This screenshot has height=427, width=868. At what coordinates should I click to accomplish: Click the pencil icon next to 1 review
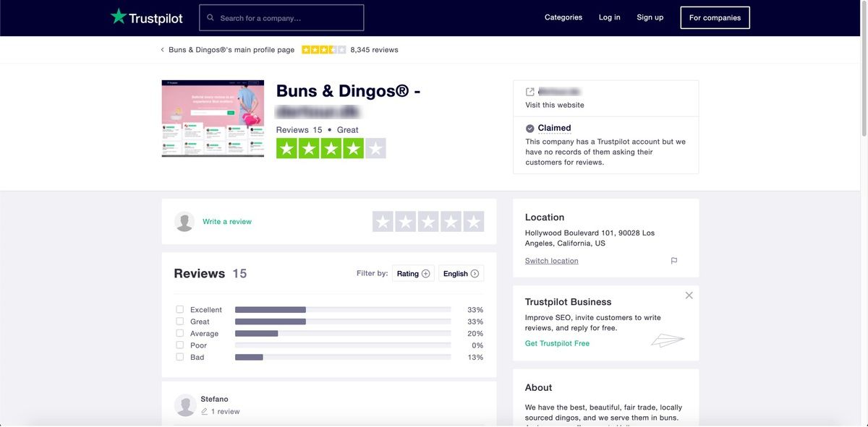point(205,412)
